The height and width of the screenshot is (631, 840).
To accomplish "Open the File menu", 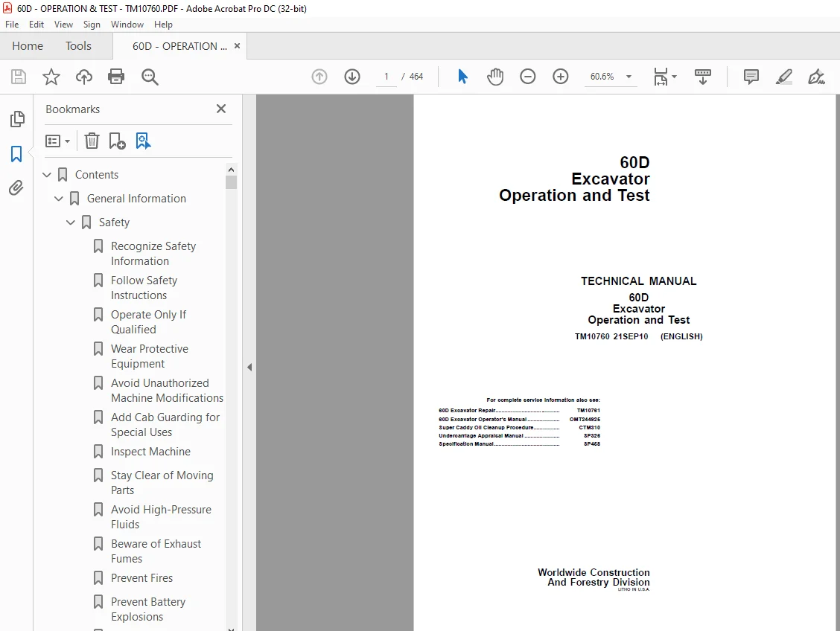I will click(x=12, y=24).
